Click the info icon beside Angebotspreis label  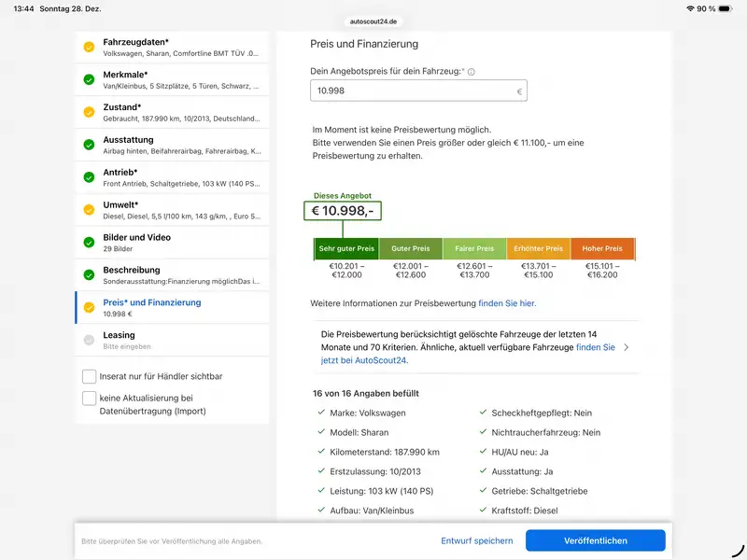(472, 72)
